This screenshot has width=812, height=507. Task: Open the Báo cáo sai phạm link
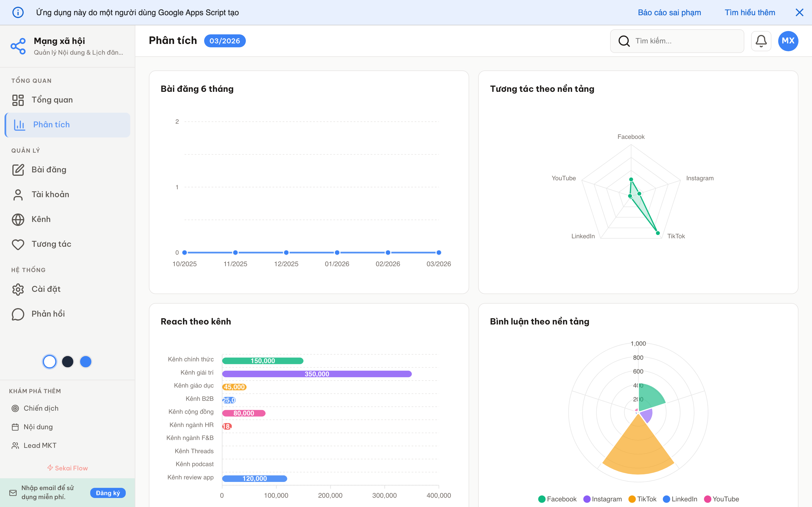click(x=669, y=12)
